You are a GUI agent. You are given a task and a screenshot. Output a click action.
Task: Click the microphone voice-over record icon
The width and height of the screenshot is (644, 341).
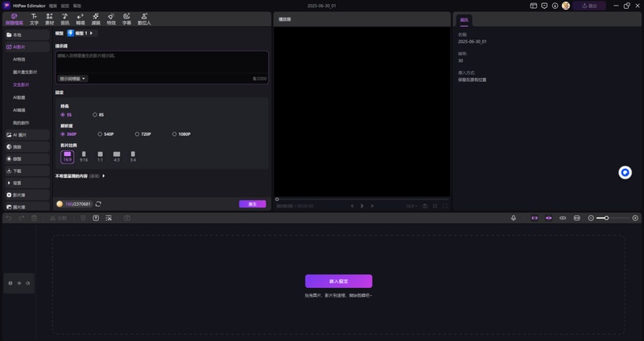pos(514,218)
